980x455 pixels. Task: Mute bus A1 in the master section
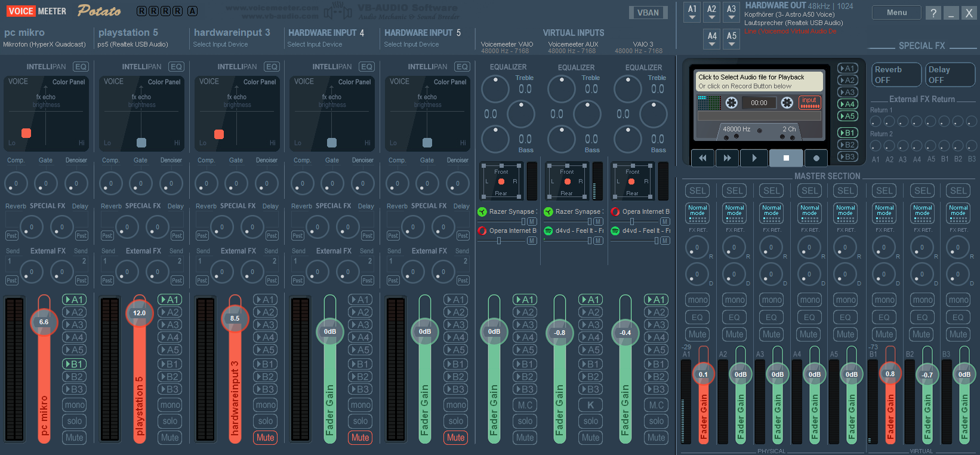pyautogui.click(x=697, y=334)
